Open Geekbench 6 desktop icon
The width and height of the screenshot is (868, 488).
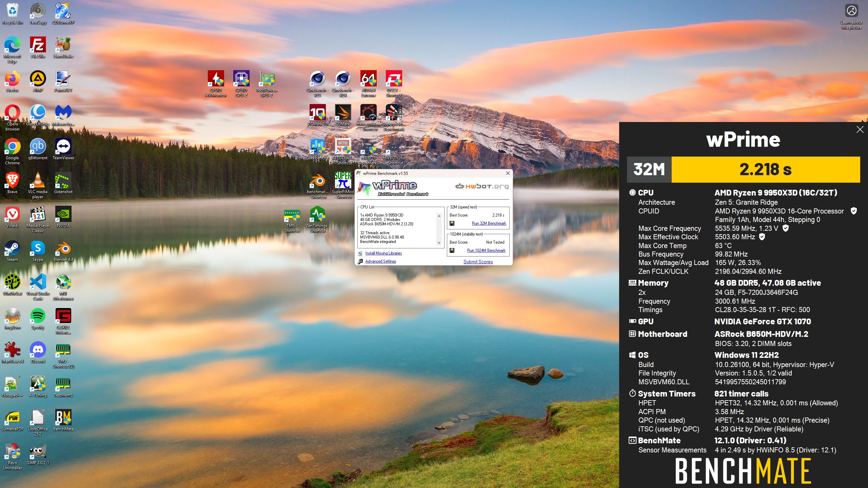(x=317, y=149)
